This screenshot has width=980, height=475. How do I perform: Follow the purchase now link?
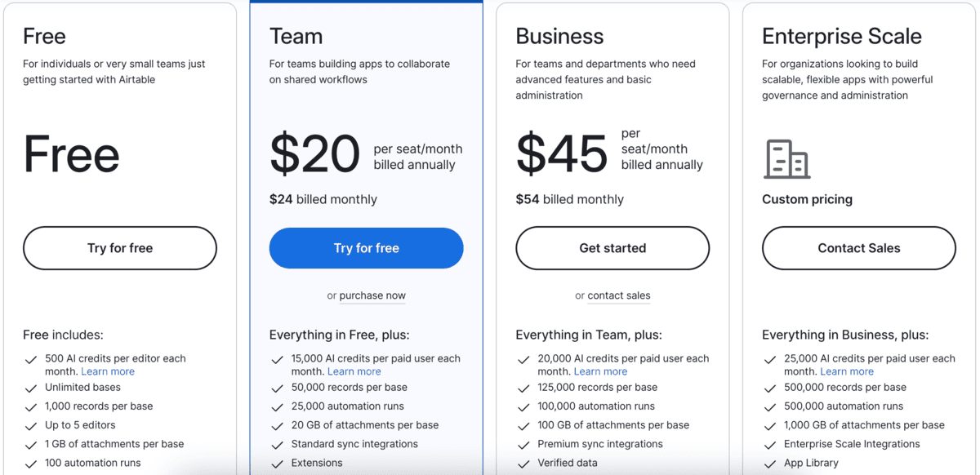372,295
